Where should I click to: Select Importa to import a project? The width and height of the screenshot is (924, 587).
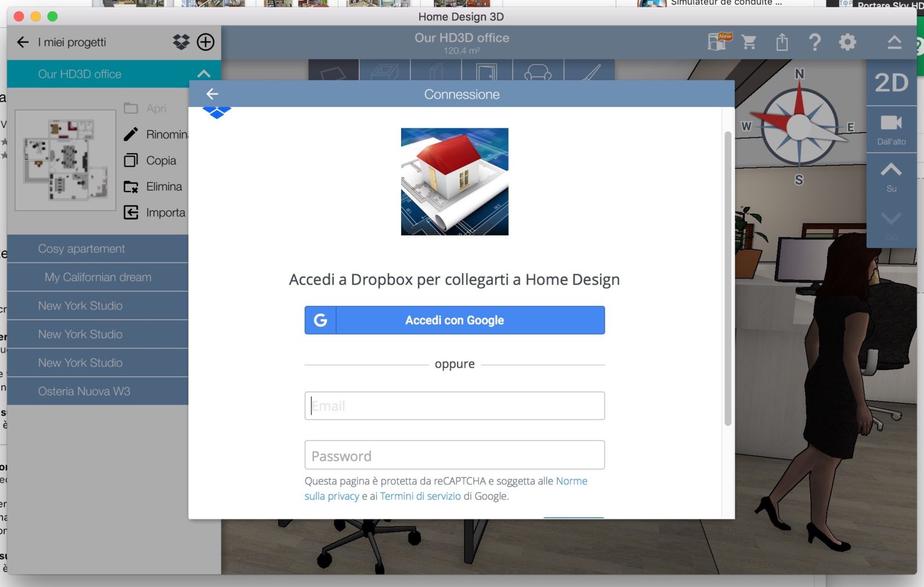point(154,212)
